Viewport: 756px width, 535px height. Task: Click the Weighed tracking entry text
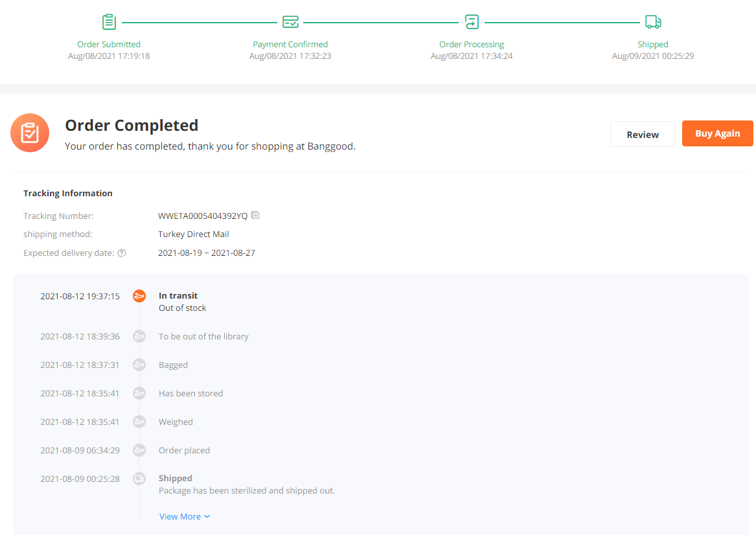[x=176, y=422]
